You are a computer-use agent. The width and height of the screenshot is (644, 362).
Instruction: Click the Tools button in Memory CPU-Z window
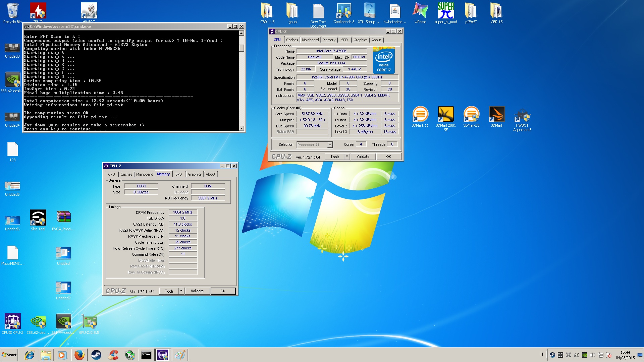point(169,291)
